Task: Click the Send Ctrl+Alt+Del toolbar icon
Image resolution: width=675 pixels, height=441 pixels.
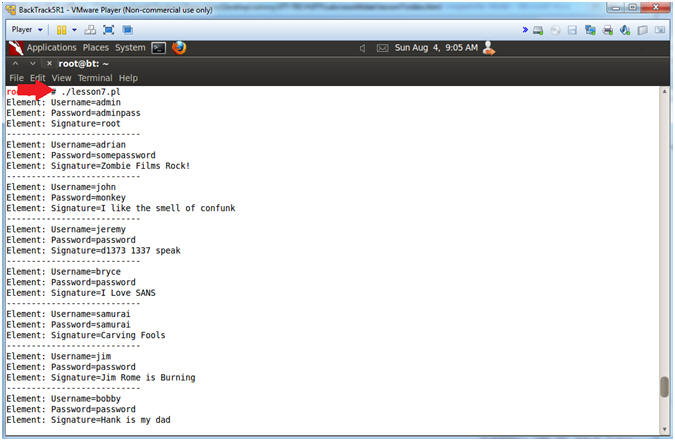Action: coord(90,30)
